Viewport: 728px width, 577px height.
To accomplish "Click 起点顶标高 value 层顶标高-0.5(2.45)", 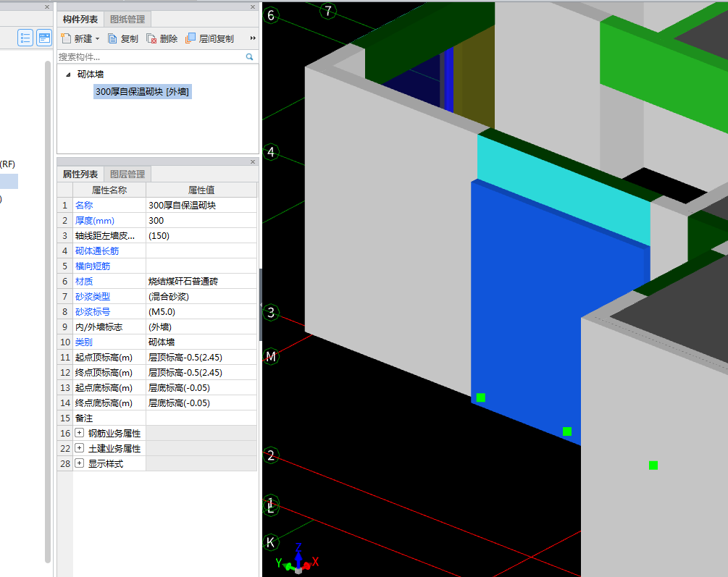I will click(x=201, y=358).
